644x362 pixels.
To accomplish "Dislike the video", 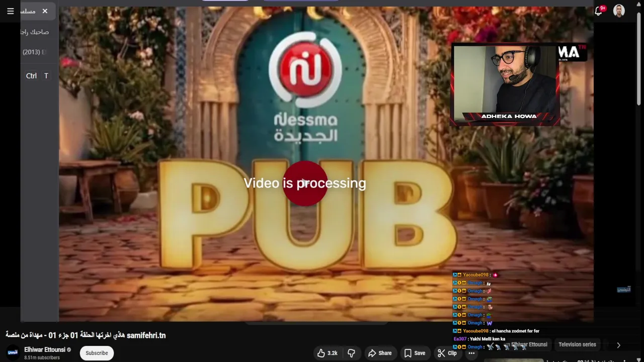I will point(351,353).
